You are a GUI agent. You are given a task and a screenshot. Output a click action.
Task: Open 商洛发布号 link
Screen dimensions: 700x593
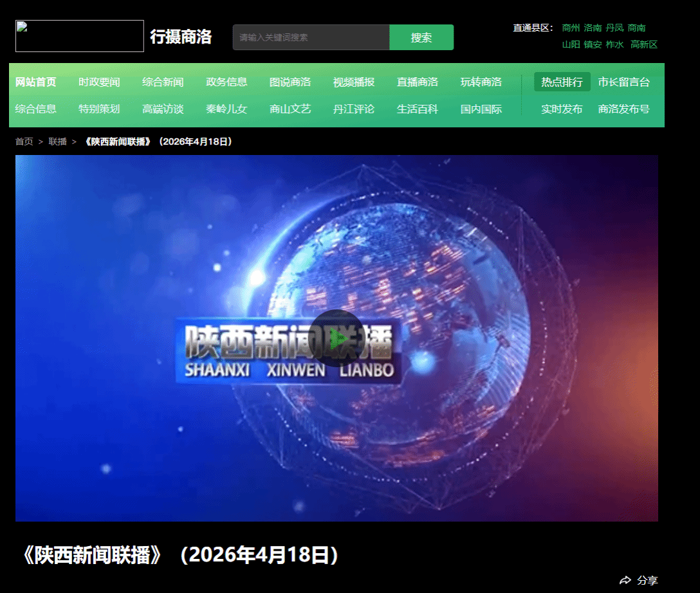click(x=623, y=109)
